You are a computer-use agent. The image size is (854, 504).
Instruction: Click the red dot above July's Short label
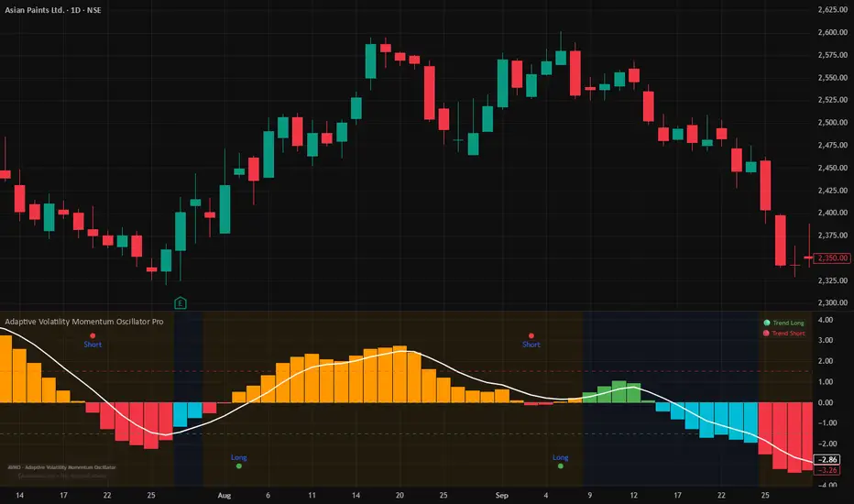point(93,335)
